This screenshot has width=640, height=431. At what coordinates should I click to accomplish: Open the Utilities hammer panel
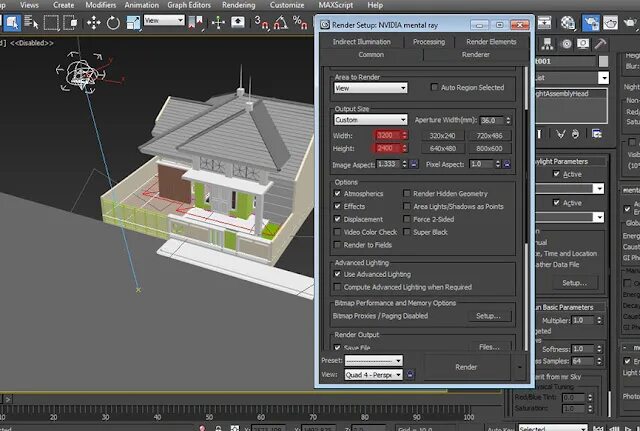pos(600,44)
